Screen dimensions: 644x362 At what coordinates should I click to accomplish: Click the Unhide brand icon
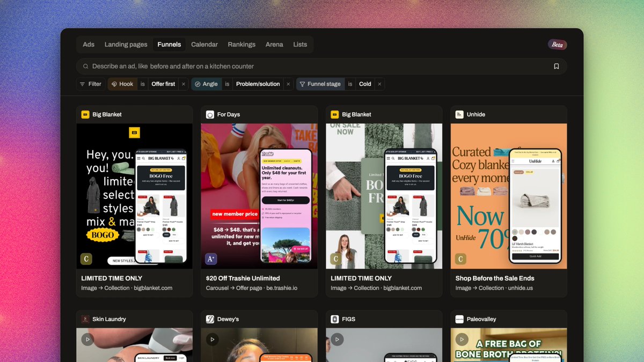pyautogui.click(x=459, y=114)
